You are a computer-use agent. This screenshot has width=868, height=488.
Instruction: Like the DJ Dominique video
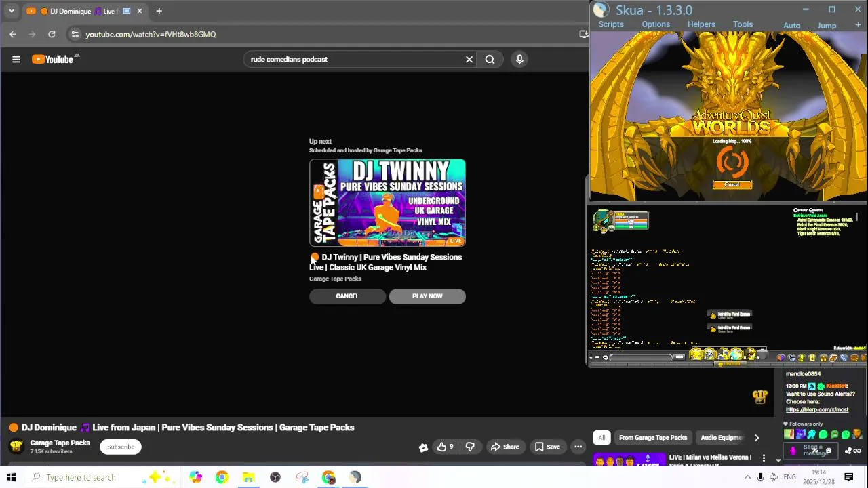(x=446, y=447)
